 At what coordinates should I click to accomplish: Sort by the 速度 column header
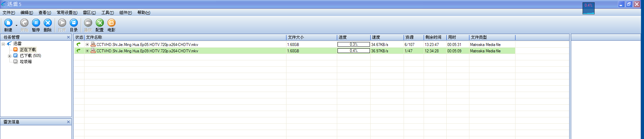[x=387, y=37]
